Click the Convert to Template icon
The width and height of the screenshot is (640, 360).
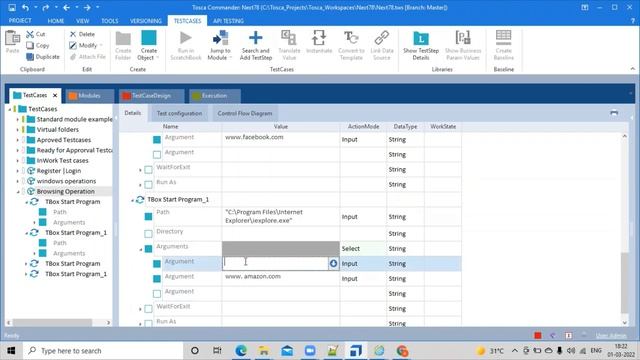point(351,38)
